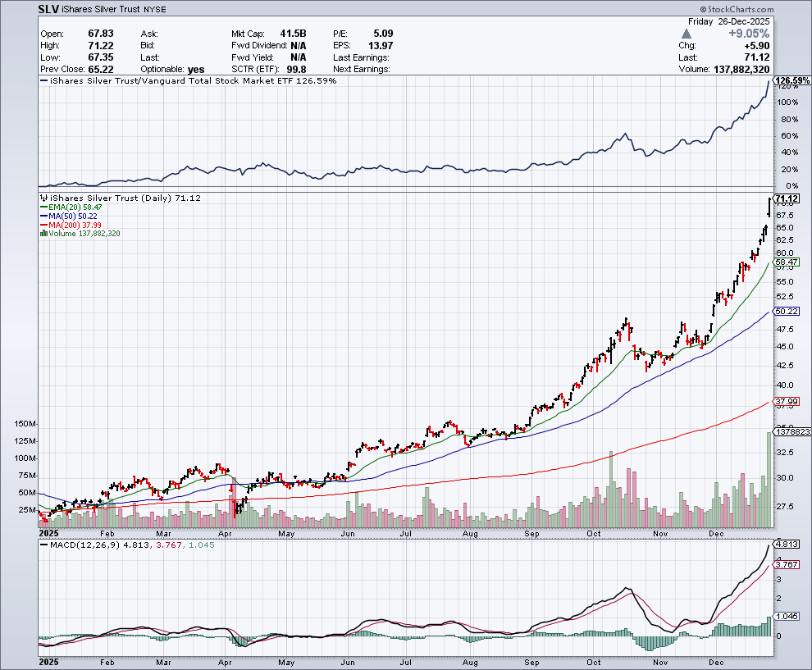The width and height of the screenshot is (812, 670).
Task: Click the High value 71.22
Action: tap(101, 46)
